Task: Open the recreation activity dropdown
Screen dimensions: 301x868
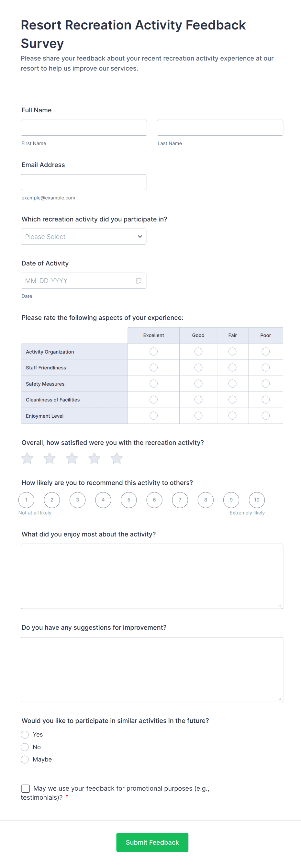Action: click(x=84, y=237)
